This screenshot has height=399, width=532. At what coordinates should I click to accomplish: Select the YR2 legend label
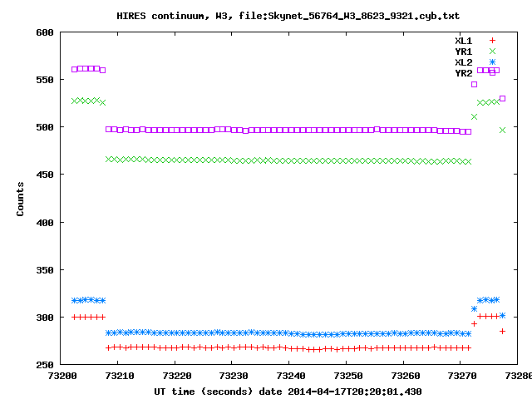(464, 73)
